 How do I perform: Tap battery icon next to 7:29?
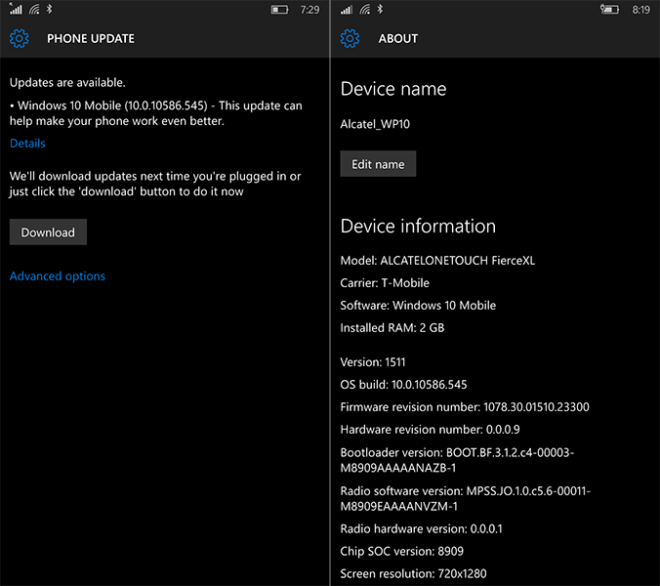tap(279, 9)
